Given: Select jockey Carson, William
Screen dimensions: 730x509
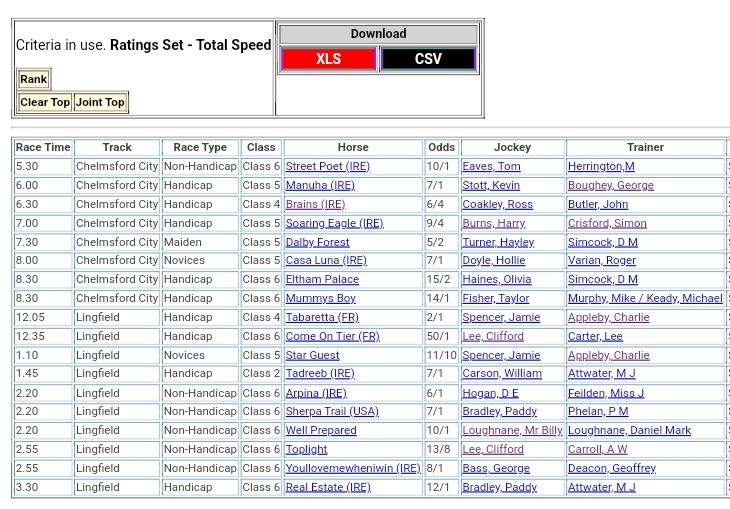Looking at the screenshot, I should coord(501,374).
